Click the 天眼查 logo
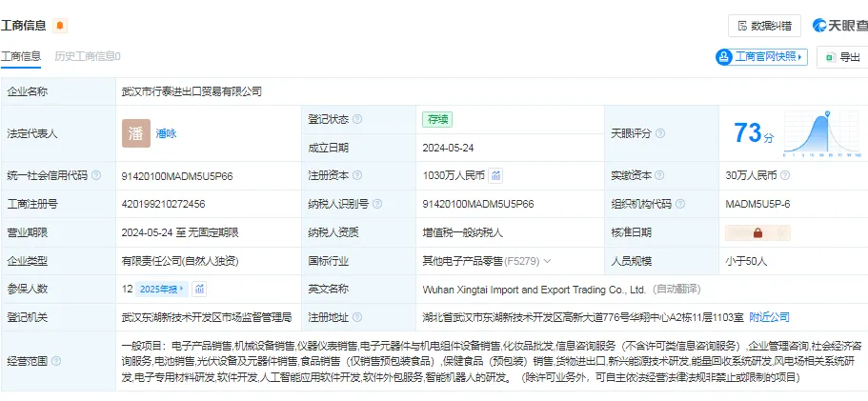Image resolution: width=868 pixels, height=401 pixels. [839, 26]
